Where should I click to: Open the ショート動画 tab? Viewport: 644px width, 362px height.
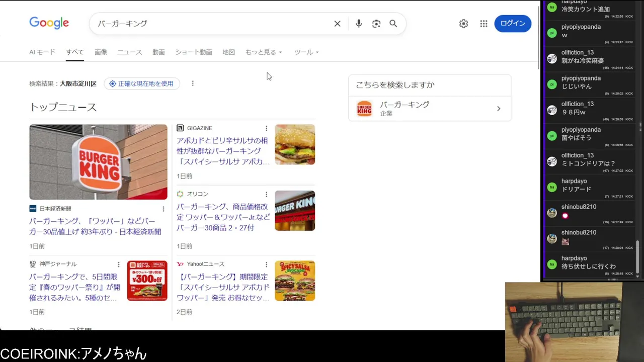pyautogui.click(x=194, y=52)
